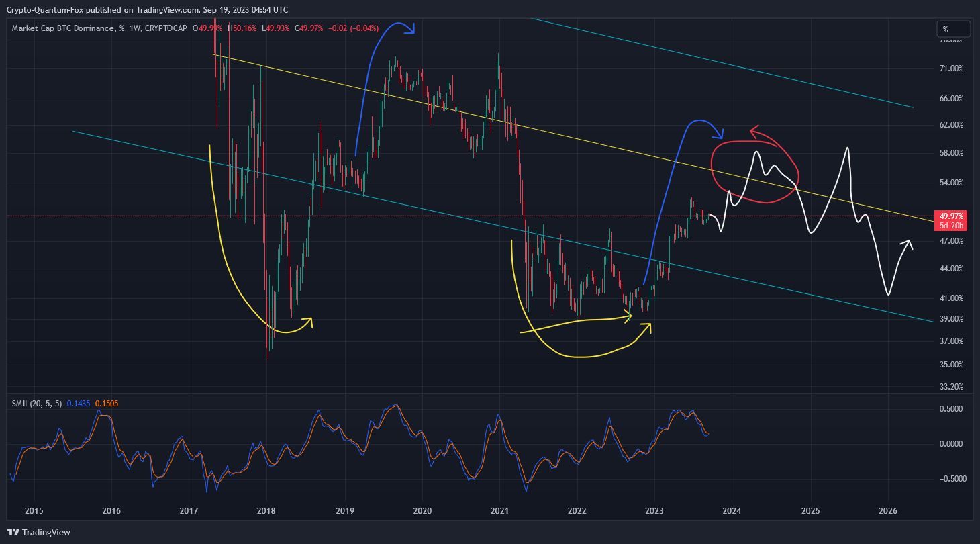
Task: Click the 47.00% price axis label
Action: (x=952, y=241)
